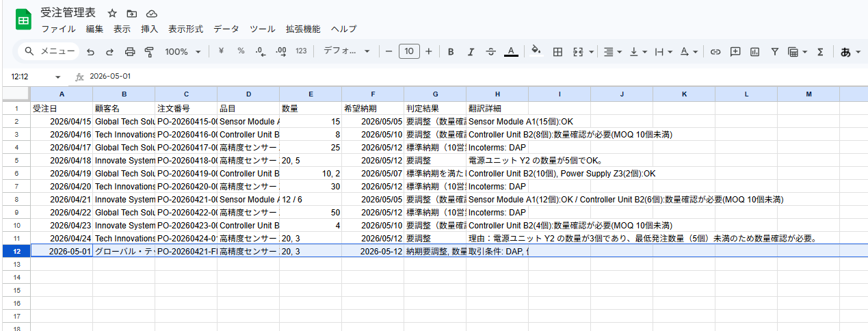Click the 判定結果 header cell
This screenshot has width=868, height=331.
point(435,108)
